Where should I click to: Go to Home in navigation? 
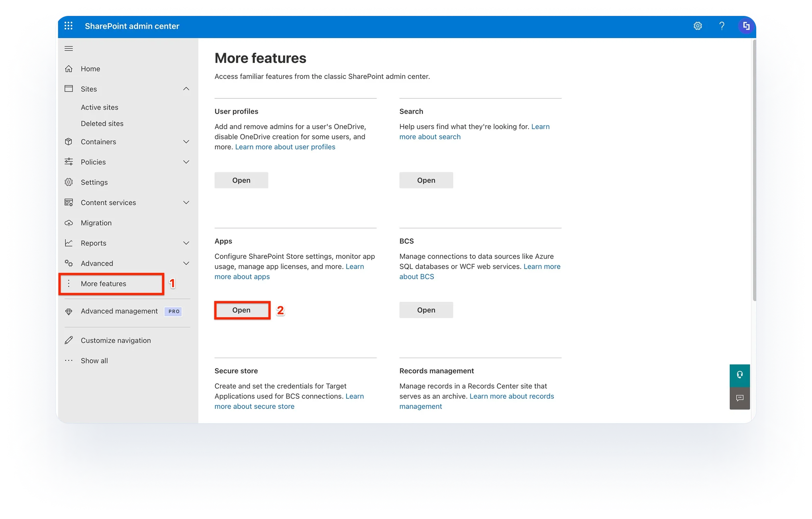point(90,69)
